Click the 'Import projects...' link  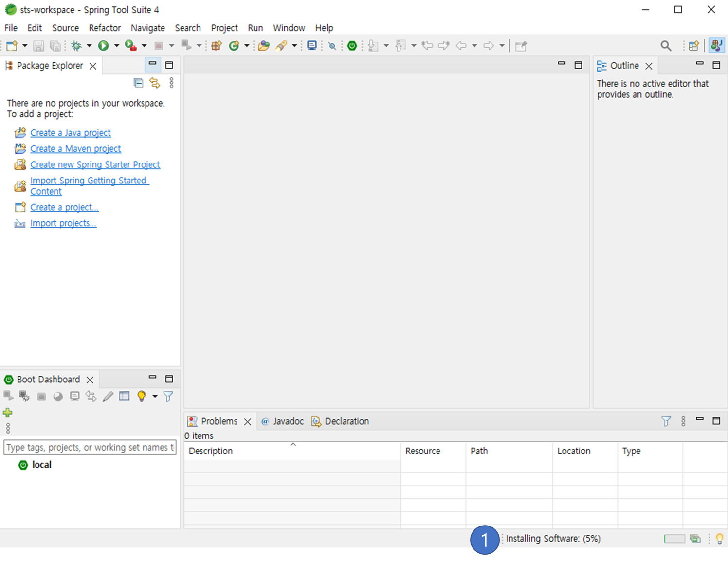point(63,223)
